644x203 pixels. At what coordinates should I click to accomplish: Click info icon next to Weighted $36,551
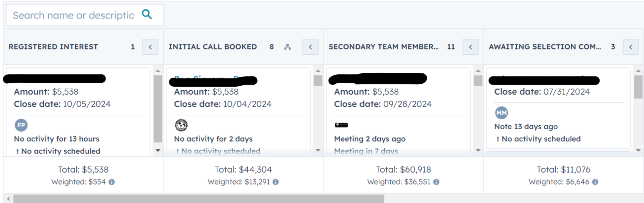[436, 182]
